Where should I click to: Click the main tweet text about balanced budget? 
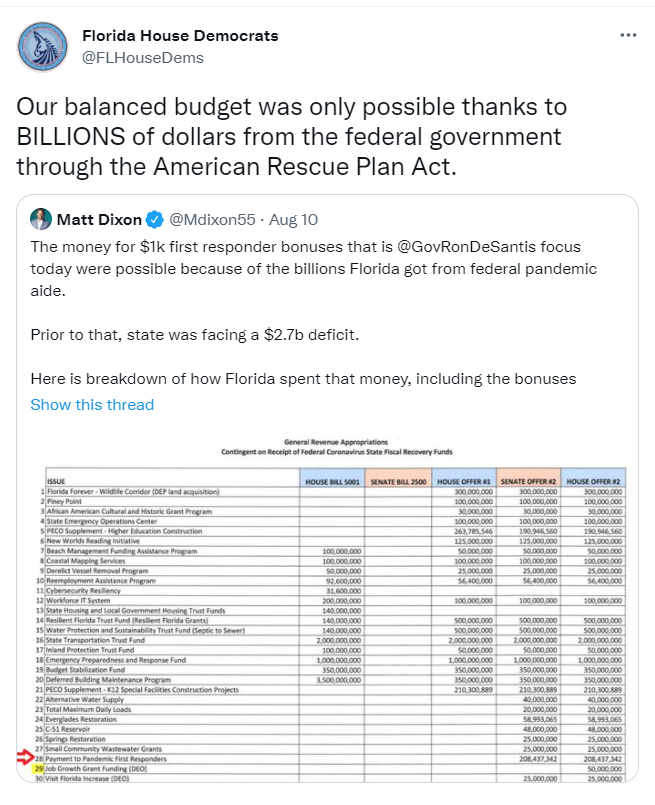(x=293, y=136)
